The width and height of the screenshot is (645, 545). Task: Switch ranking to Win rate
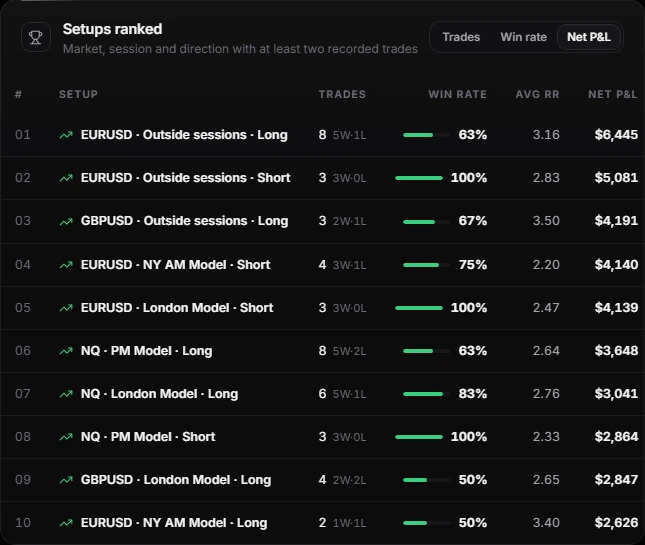point(524,37)
